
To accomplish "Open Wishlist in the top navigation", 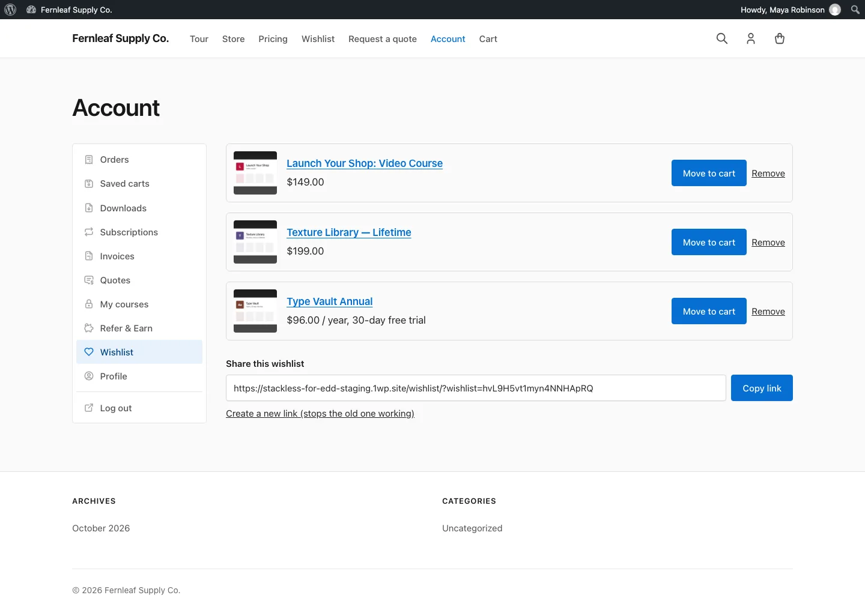I will point(318,39).
